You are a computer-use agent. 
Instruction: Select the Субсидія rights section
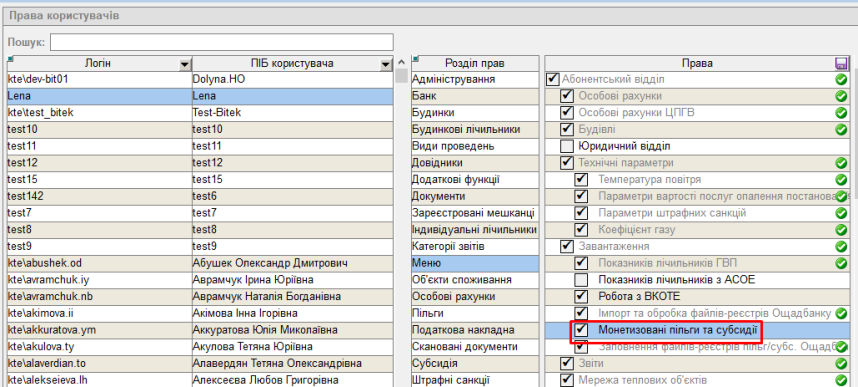pos(475,363)
